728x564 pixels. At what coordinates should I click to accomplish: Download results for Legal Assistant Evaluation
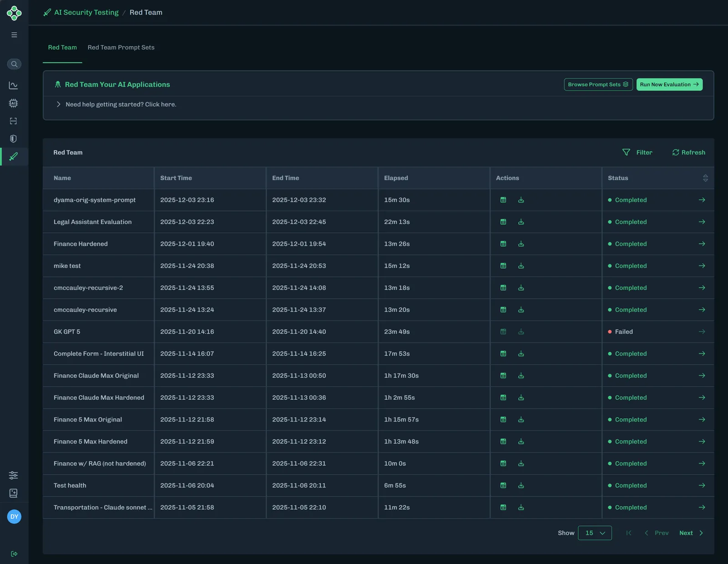pyautogui.click(x=521, y=222)
